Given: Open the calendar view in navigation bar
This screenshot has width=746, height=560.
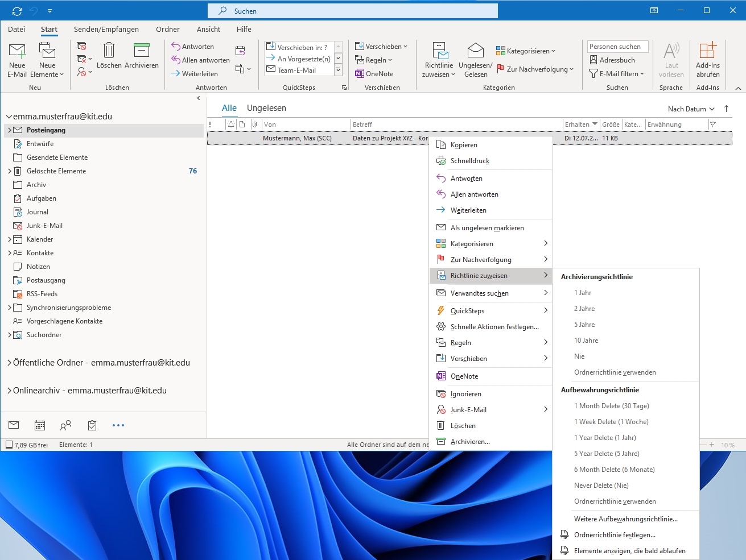Looking at the screenshot, I should point(40,425).
